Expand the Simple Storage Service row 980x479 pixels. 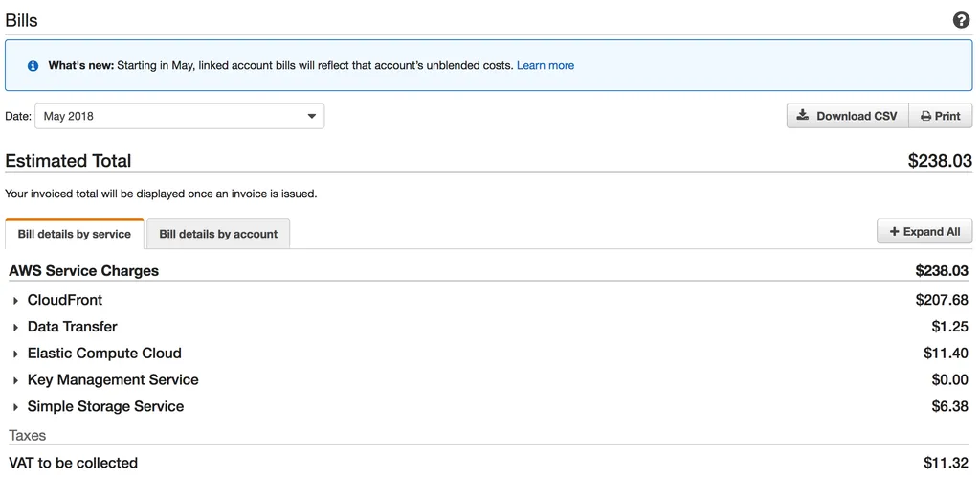15,407
